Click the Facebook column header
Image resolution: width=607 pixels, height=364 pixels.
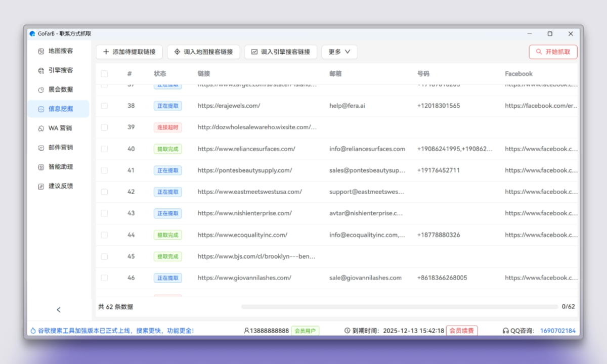click(x=518, y=74)
